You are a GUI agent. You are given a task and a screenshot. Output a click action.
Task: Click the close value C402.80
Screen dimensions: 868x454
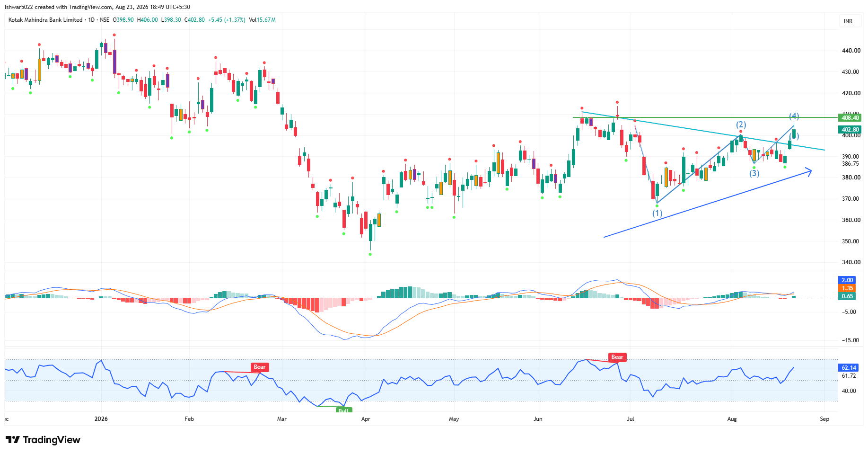(194, 20)
